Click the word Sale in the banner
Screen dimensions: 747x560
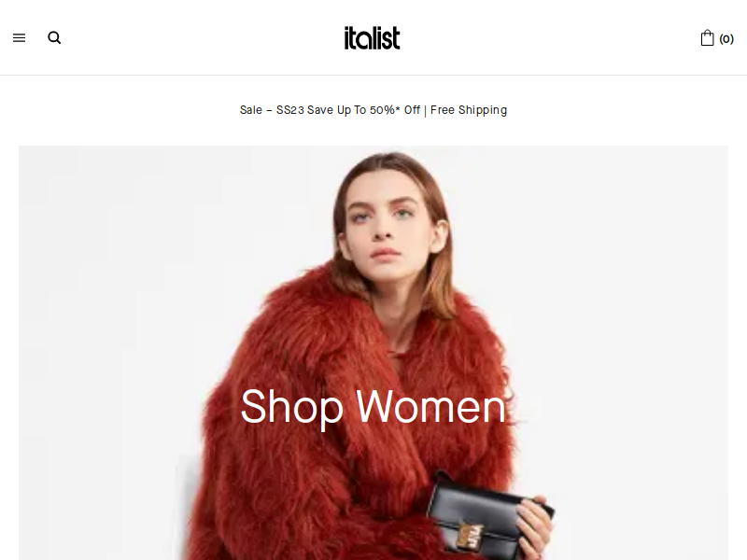[251, 110]
